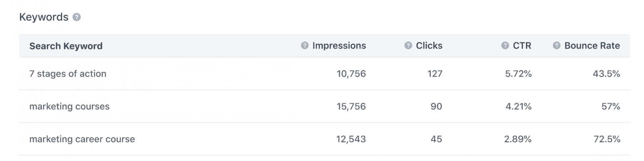Click the Bounce Rate column header

click(592, 46)
